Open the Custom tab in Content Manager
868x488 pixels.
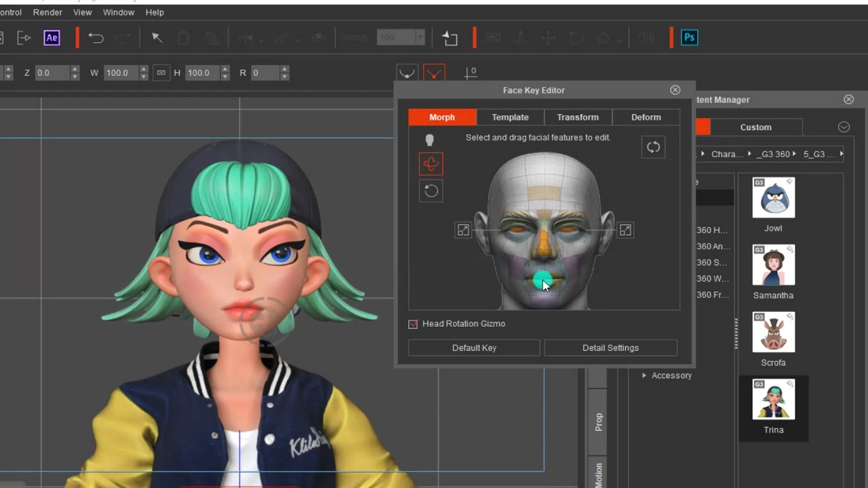point(756,127)
